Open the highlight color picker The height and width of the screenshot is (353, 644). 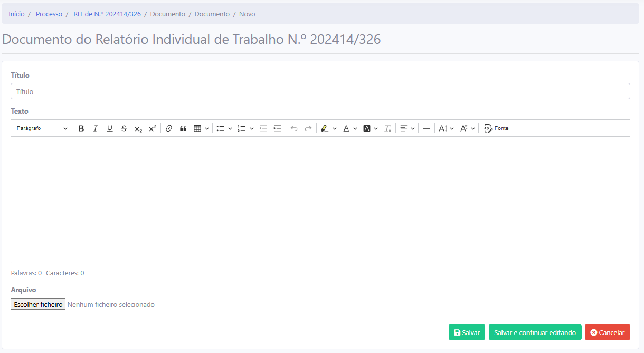(328, 128)
